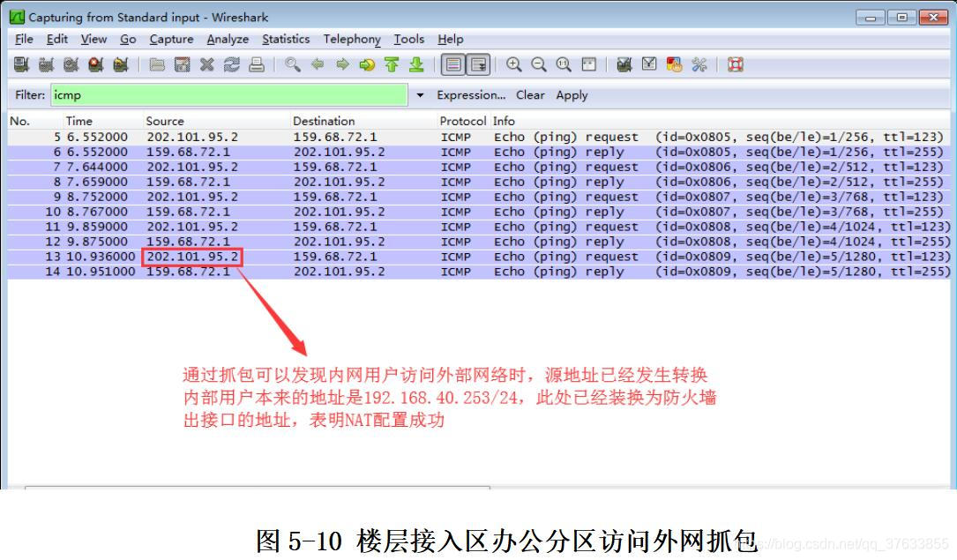The width and height of the screenshot is (957, 560).
Task: Go to packet number icon
Action: tap(367, 64)
